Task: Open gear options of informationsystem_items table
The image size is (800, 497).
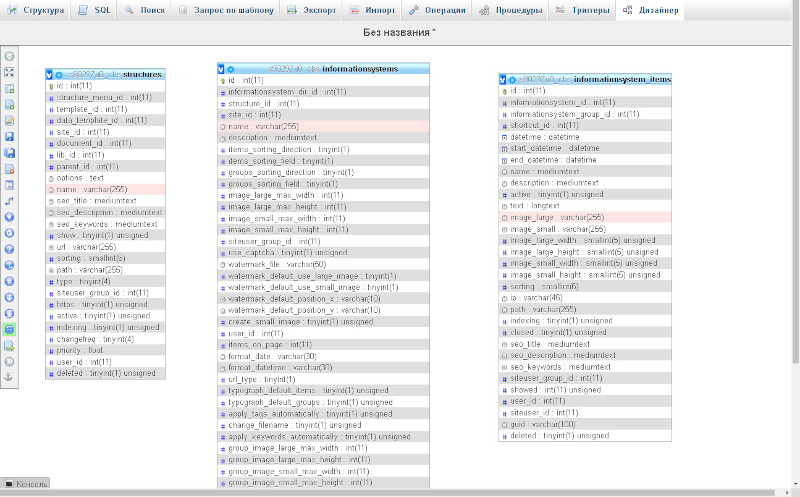Action: click(512, 80)
